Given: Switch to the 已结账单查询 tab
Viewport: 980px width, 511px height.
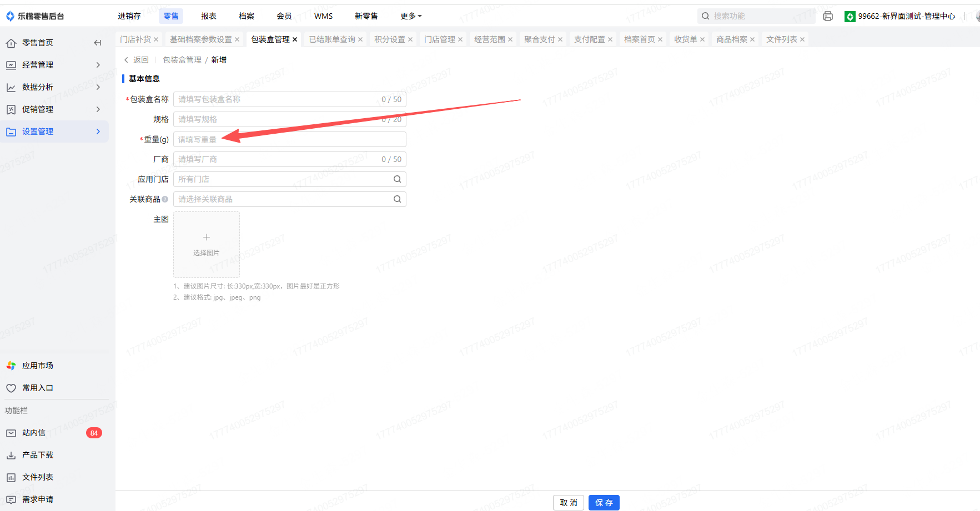Looking at the screenshot, I should [x=332, y=39].
